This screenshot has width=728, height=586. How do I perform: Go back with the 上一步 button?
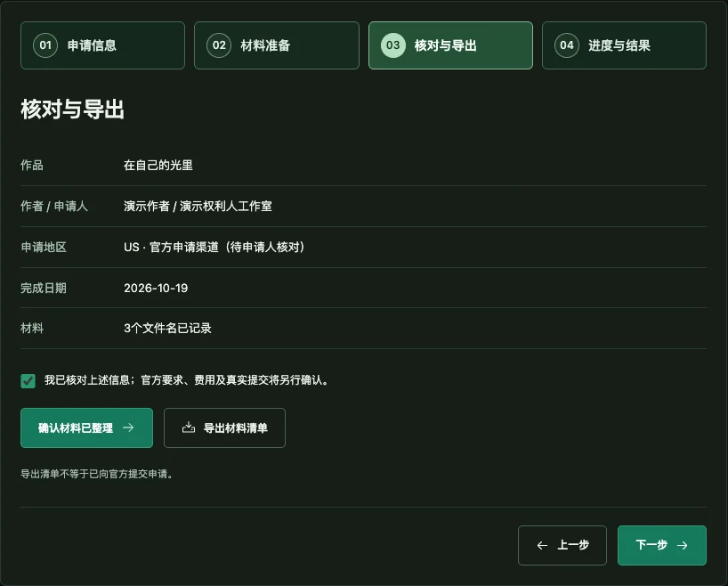562,545
